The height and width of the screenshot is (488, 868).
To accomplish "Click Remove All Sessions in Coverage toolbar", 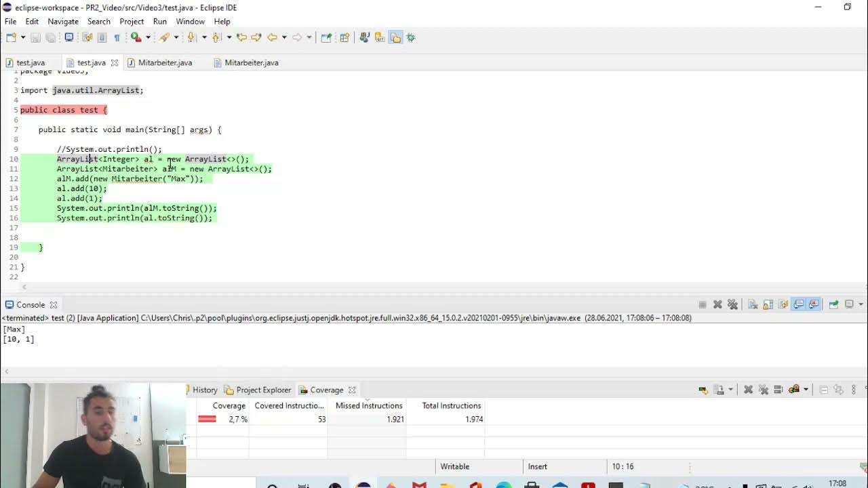I will (x=763, y=390).
